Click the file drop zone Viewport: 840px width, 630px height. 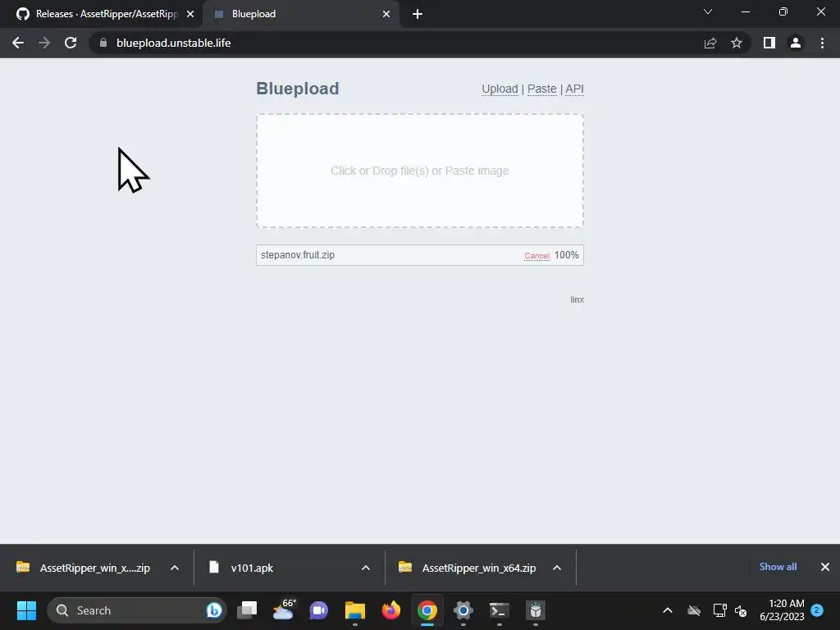coord(420,171)
